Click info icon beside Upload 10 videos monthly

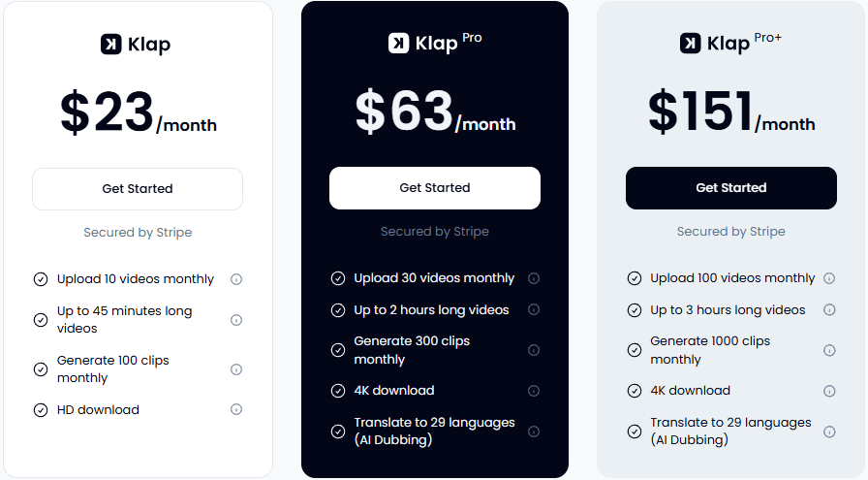coord(236,279)
